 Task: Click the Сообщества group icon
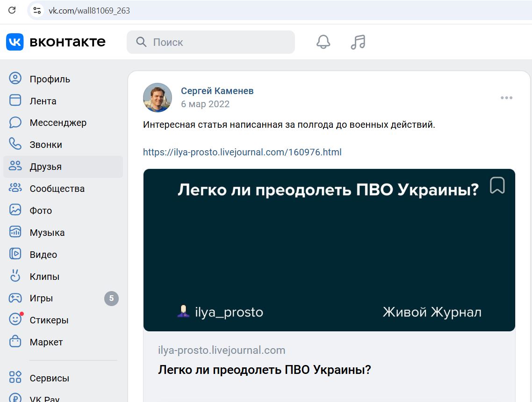[x=15, y=188]
